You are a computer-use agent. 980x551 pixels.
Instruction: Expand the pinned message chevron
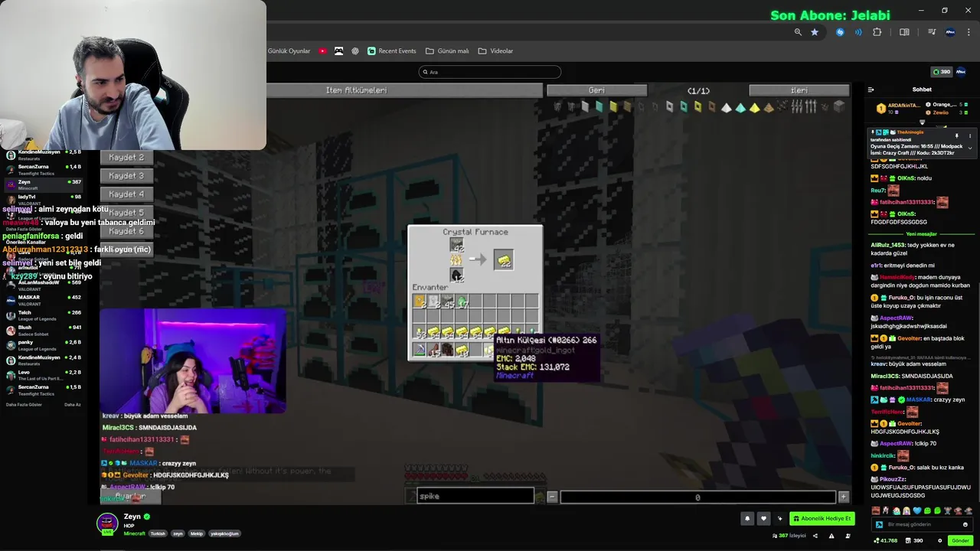970,148
